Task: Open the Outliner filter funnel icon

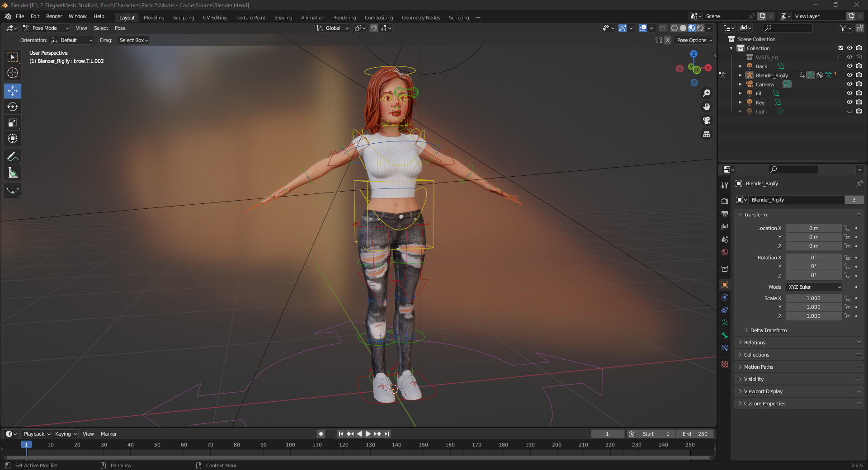Action: tap(844, 28)
